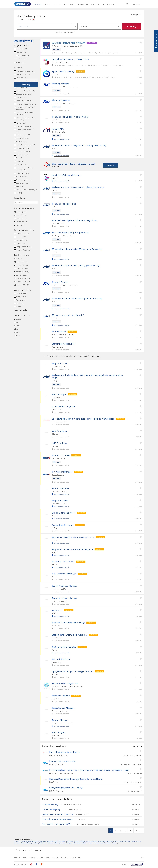Star the Planning Manager job offer

click(140, 83)
